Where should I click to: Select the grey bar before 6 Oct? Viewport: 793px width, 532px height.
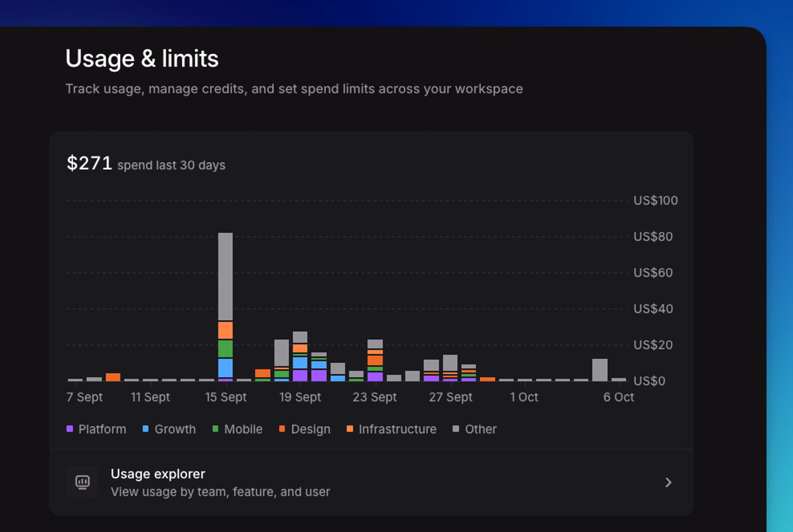(600, 370)
